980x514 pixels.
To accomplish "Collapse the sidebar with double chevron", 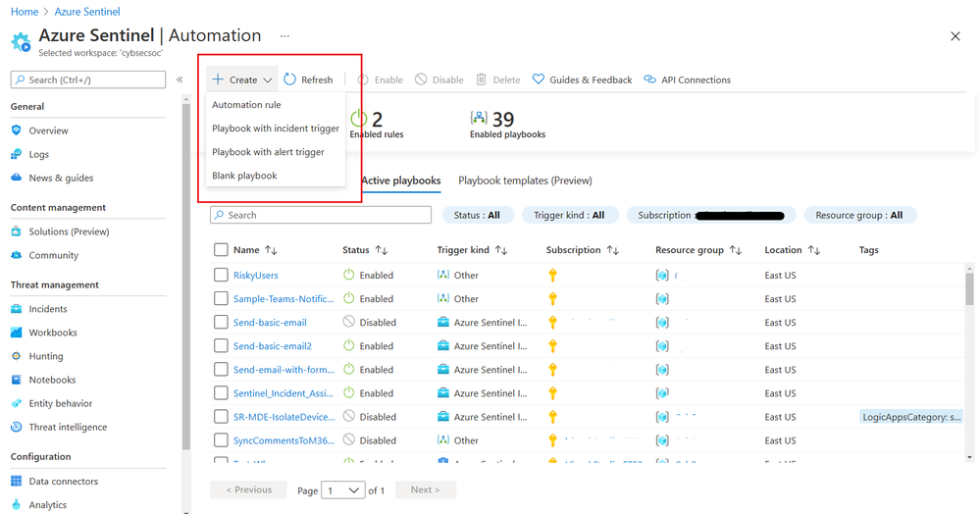I will 180,79.
